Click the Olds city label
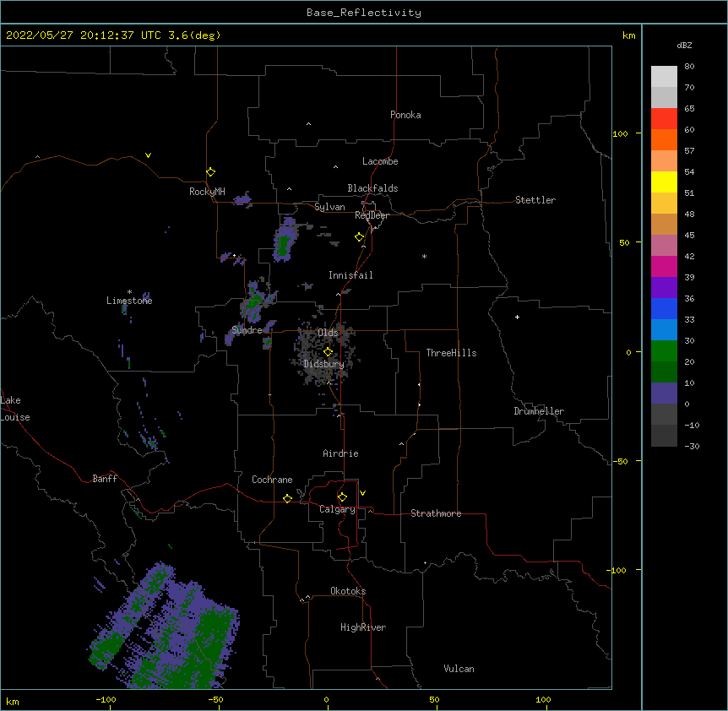Screen dimensions: 728x711 (x=328, y=333)
